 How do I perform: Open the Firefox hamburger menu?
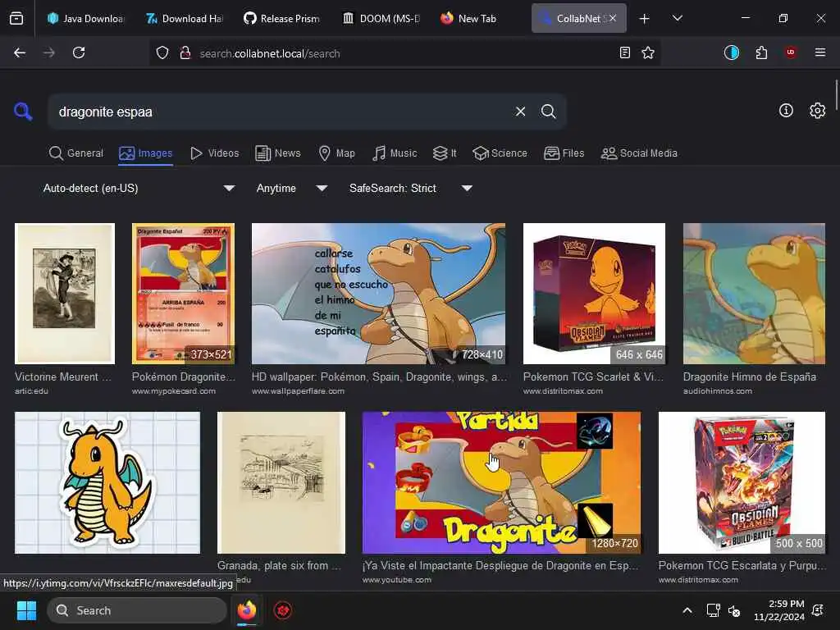click(819, 52)
